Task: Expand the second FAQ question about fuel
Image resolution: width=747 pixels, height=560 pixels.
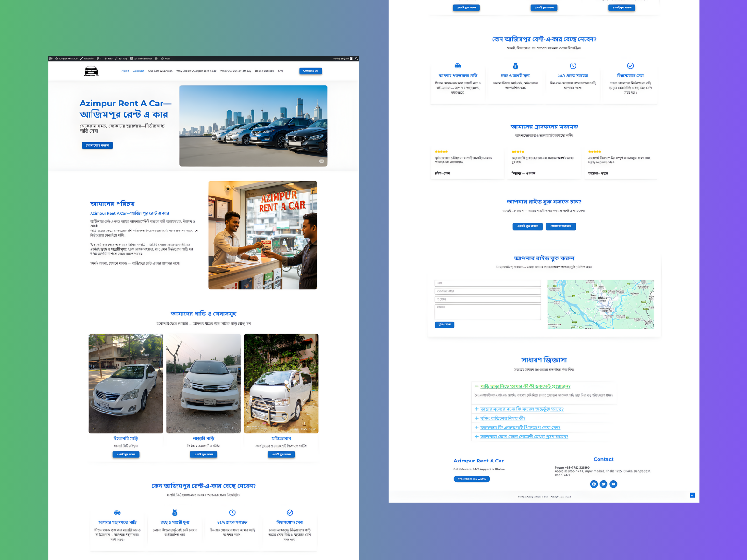Action: pos(521,409)
